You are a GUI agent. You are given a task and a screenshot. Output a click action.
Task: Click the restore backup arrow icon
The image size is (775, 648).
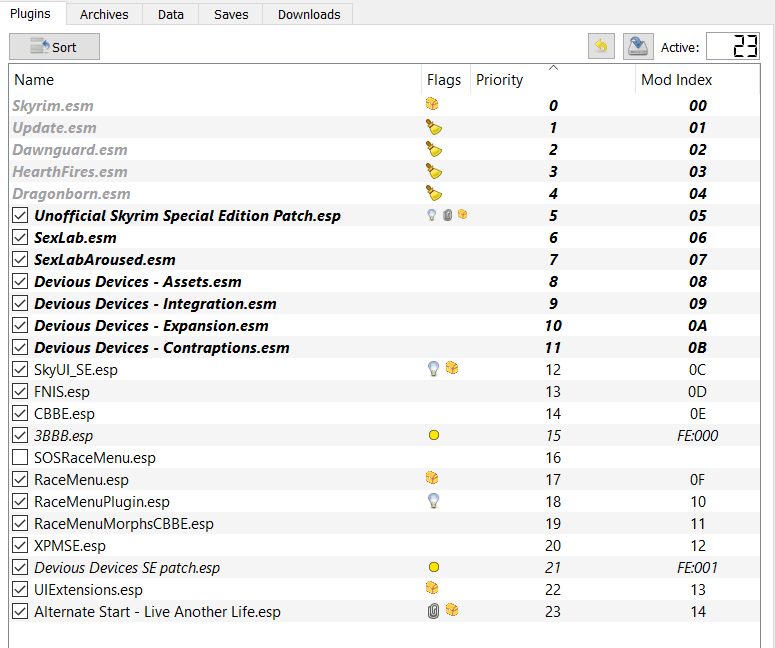(x=601, y=47)
